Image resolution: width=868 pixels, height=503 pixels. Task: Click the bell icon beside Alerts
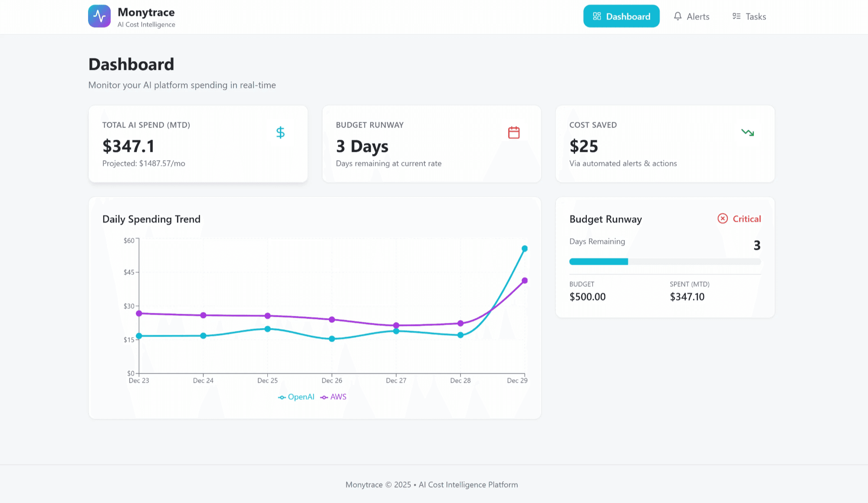click(x=677, y=16)
